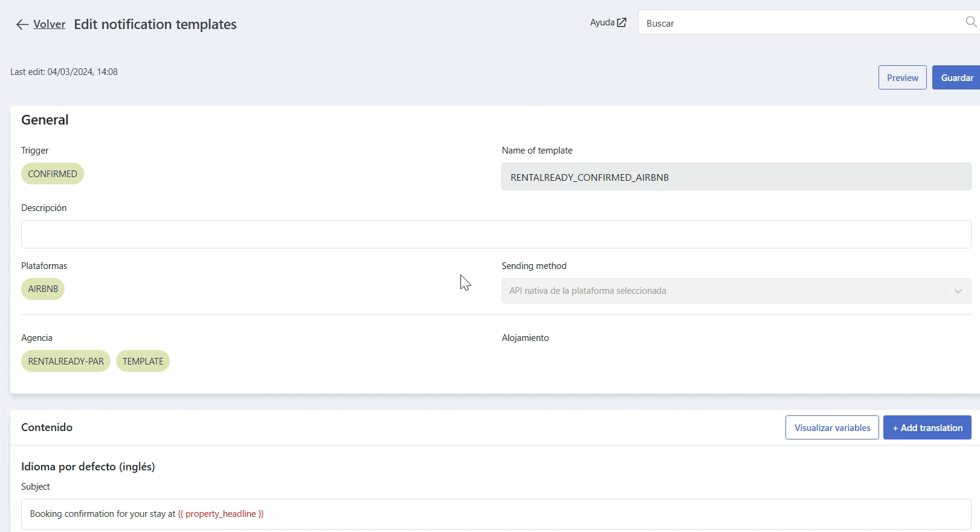980x532 pixels.
Task: Click into the Descripción field
Action: 496,234
